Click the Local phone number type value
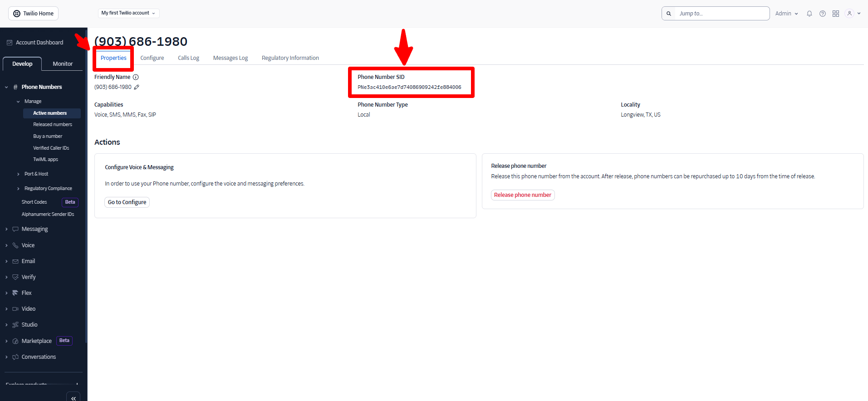Viewport: 868px width, 401px height. [364, 115]
